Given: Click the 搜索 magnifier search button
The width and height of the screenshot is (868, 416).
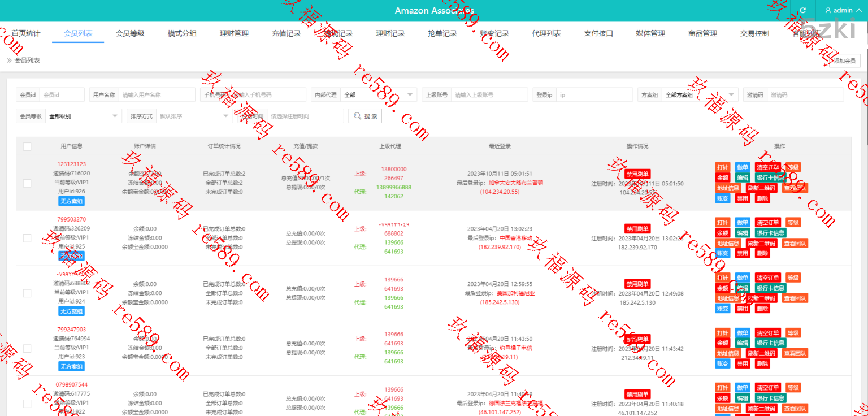Looking at the screenshot, I should click(x=365, y=116).
